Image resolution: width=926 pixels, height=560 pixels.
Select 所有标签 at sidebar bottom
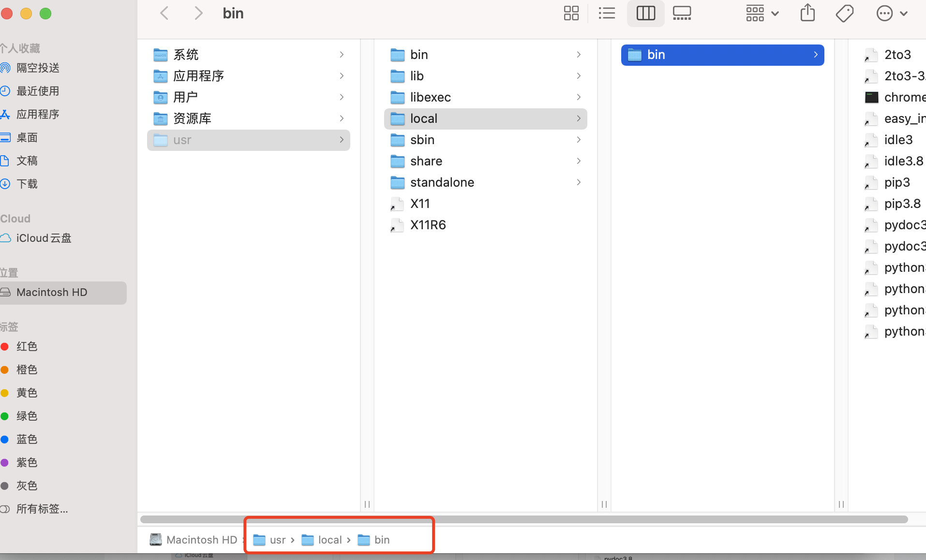(x=41, y=509)
